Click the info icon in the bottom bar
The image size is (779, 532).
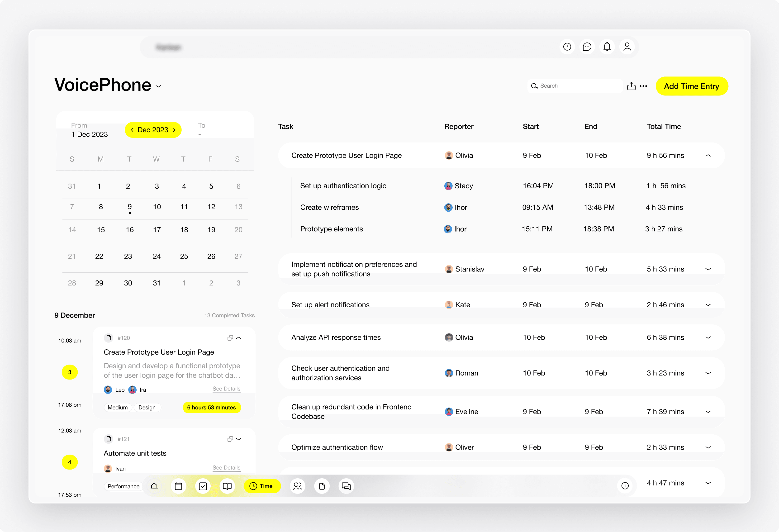[x=625, y=486]
